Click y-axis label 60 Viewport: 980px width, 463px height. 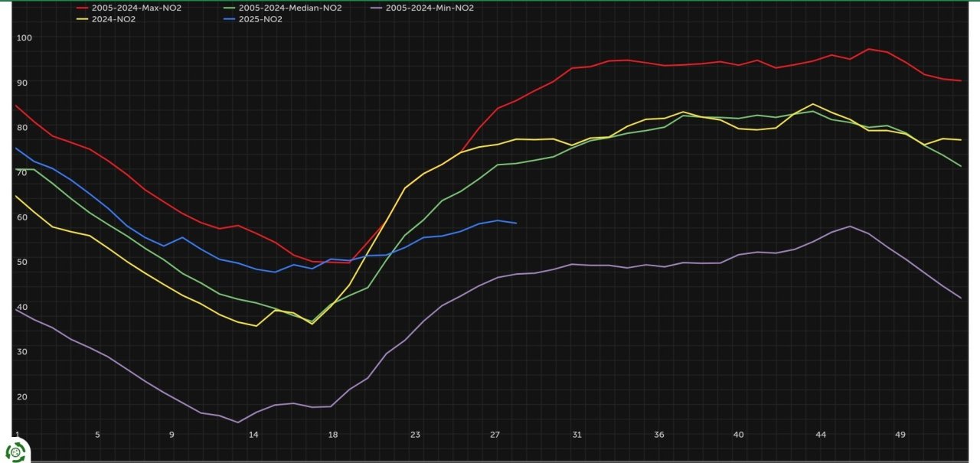pos(21,217)
